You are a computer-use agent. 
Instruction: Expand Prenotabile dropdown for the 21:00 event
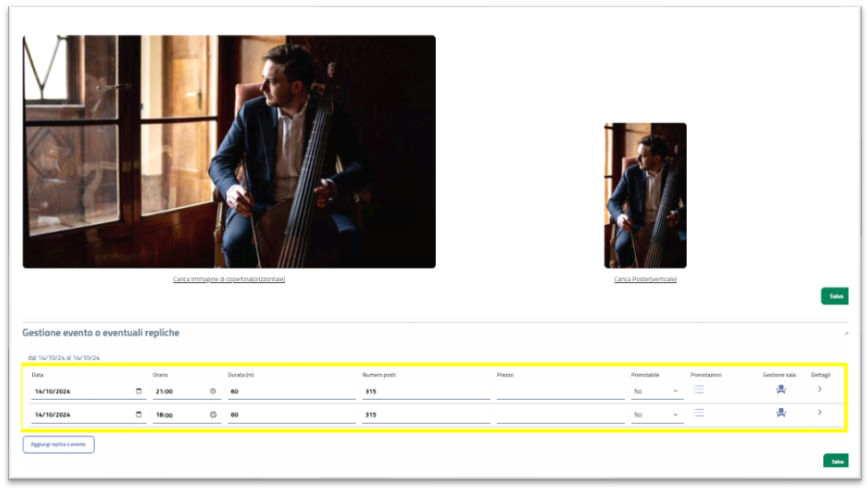[657, 391]
